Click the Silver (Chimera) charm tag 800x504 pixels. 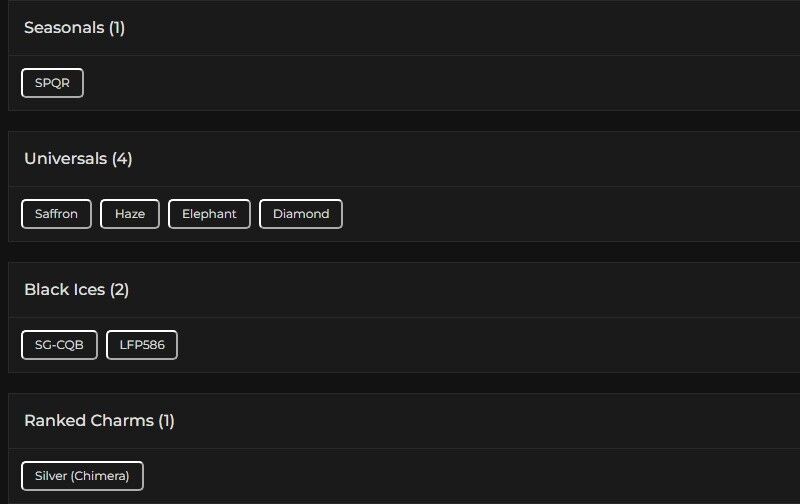pos(82,476)
